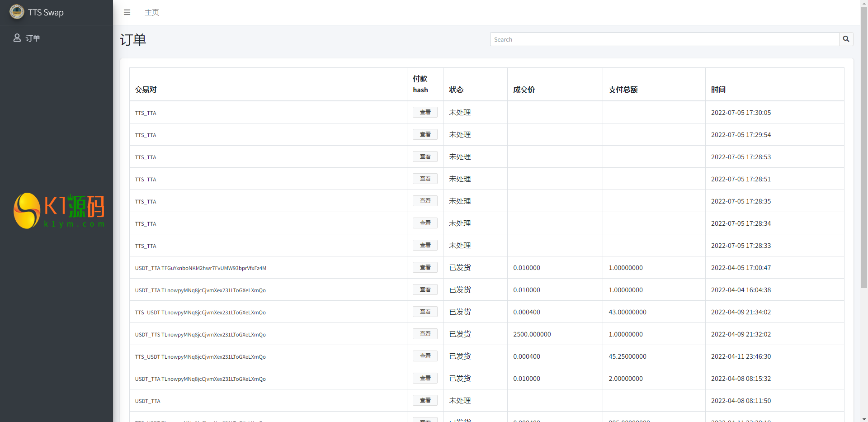This screenshot has height=422, width=868.
Task: Go to the 主页 navigation link
Action: click(152, 12)
